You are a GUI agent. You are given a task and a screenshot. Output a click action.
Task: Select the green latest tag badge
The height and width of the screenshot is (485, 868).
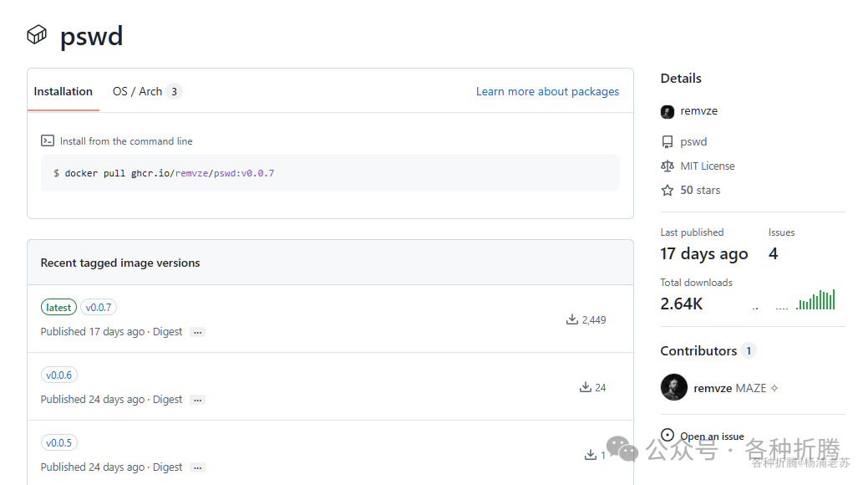58,307
